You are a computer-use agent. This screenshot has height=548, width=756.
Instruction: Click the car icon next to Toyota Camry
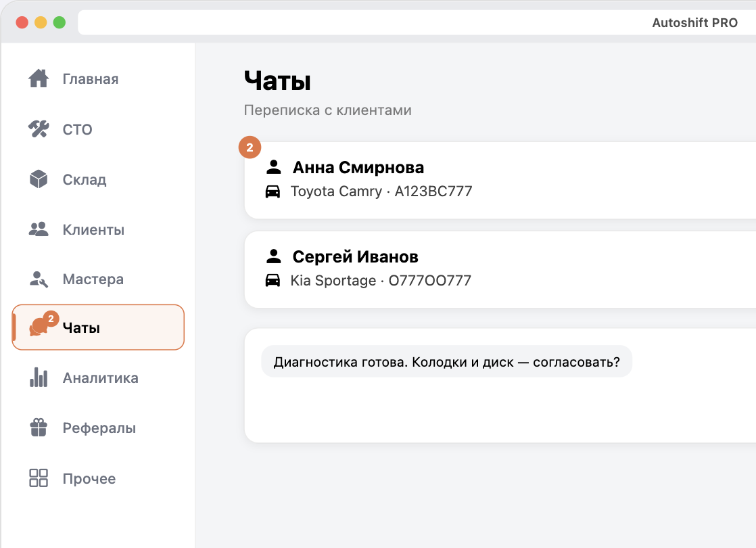tap(273, 191)
